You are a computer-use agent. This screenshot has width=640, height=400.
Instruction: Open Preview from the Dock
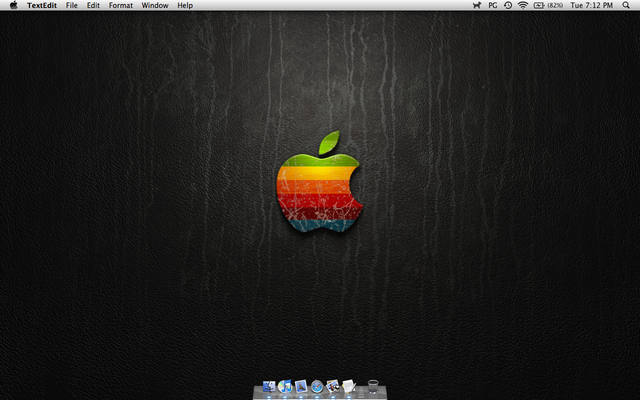coord(333,386)
